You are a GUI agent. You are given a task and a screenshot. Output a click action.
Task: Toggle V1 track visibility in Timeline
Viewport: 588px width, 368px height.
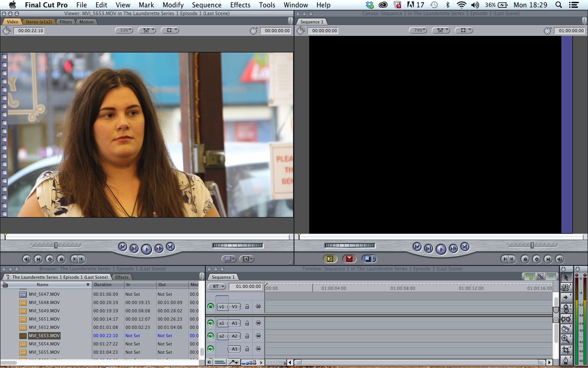tap(210, 306)
